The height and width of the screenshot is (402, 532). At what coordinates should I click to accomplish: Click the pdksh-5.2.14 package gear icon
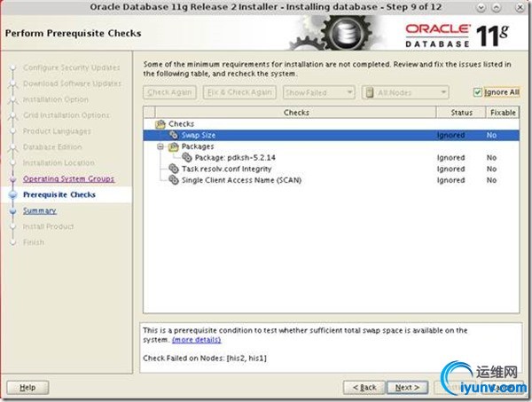pyautogui.click(x=187, y=158)
